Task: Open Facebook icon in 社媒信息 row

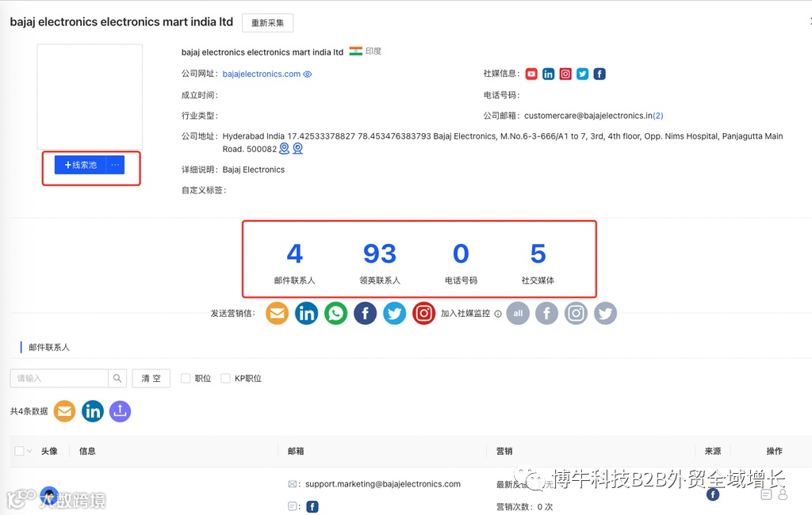Action: (599, 74)
